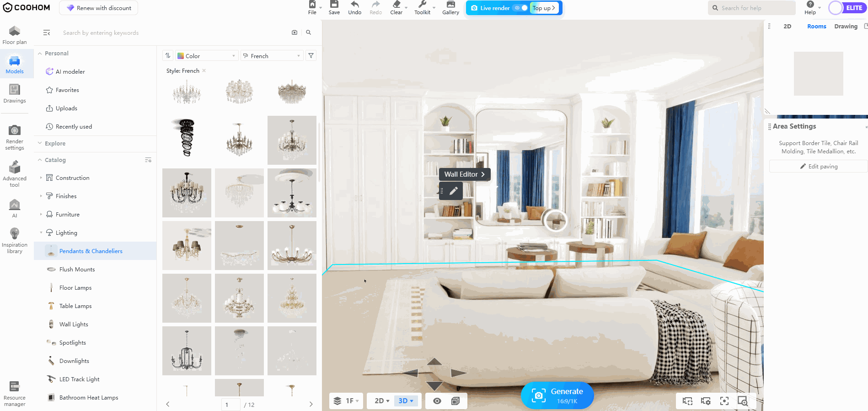Open the Color filter dropdown

207,56
